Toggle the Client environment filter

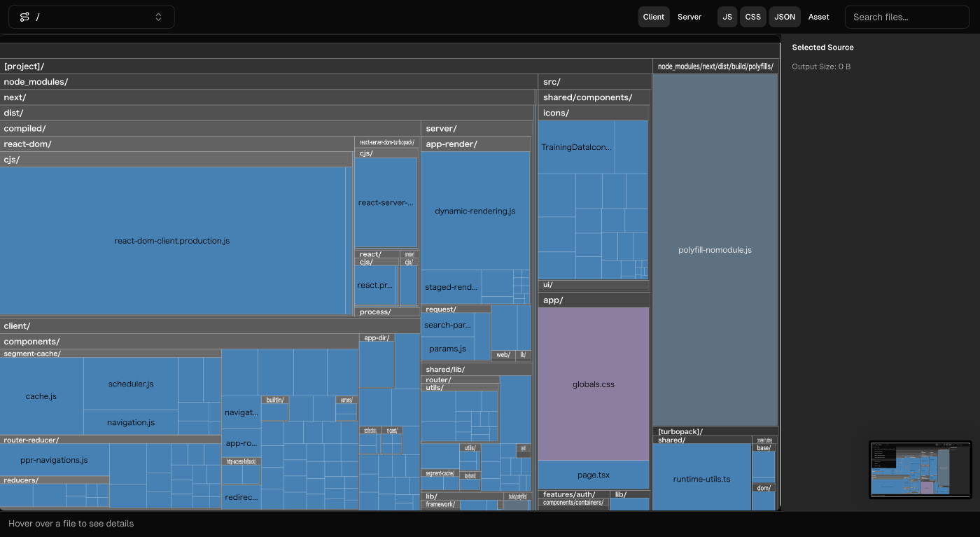(x=654, y=17)
